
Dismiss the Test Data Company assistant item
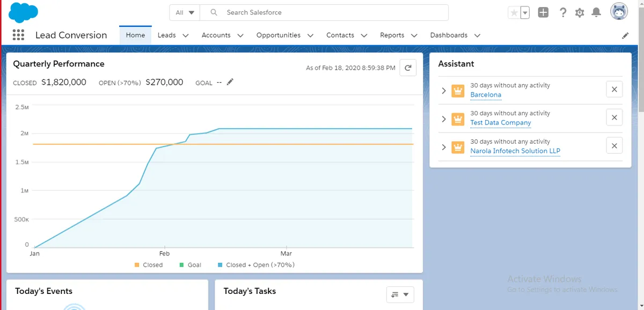coord(614,117)
